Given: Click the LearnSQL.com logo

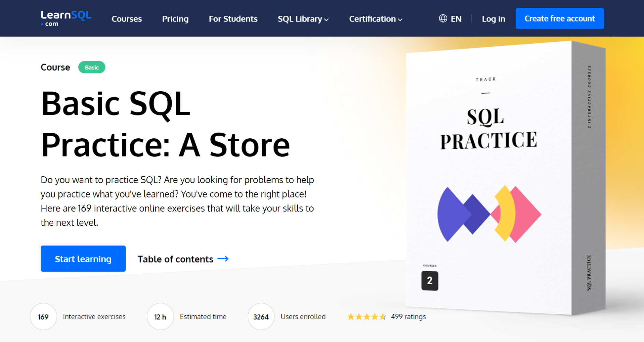Looking at the screenshot, I should [x=66, y=18].
